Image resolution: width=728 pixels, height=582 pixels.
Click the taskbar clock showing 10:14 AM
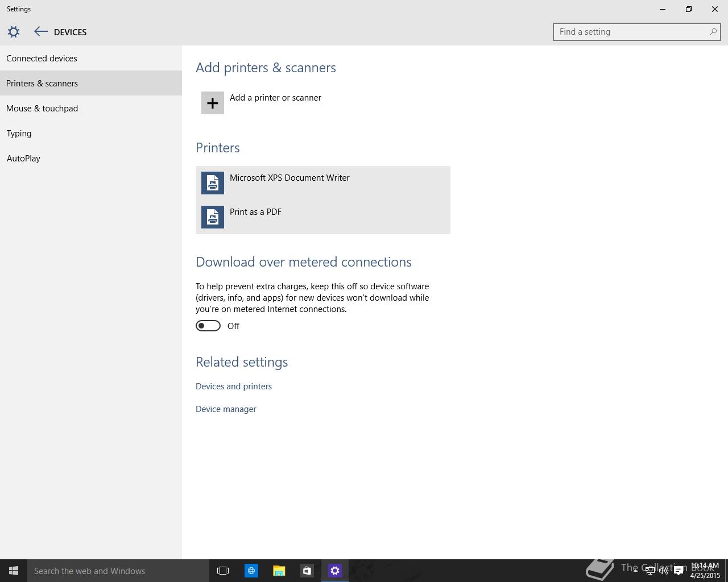pyautogui.click(x=705, y=571)
